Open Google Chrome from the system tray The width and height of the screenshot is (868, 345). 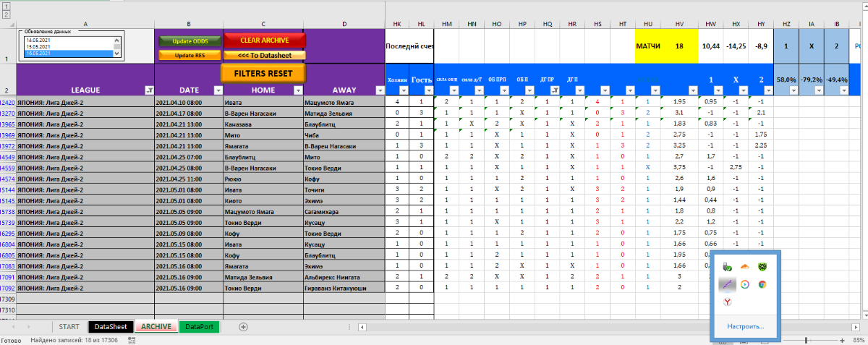click(762, 284)
